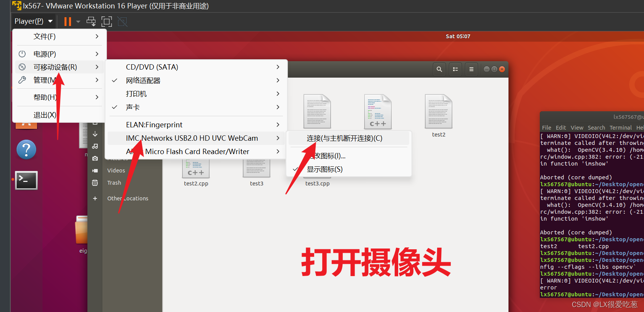644x312 pixels.
Task: Open the dropdown arrow beside pause button
Action: [78, 22]
